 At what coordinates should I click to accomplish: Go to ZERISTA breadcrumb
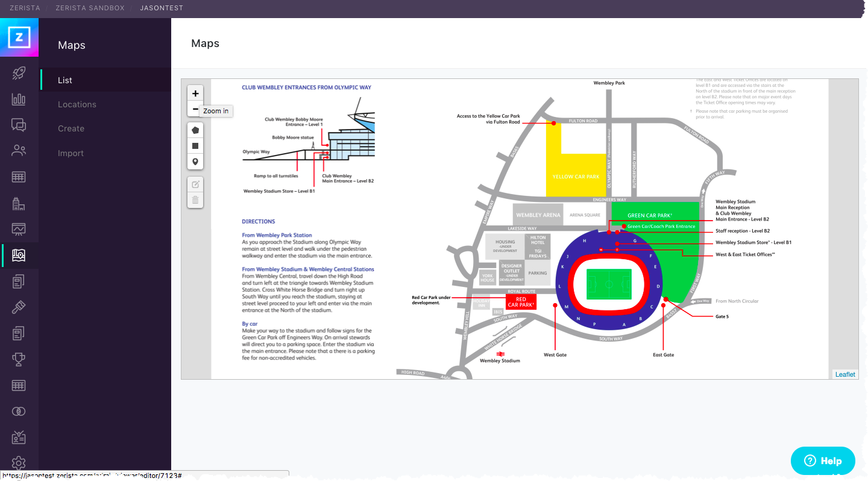point(25,8)
